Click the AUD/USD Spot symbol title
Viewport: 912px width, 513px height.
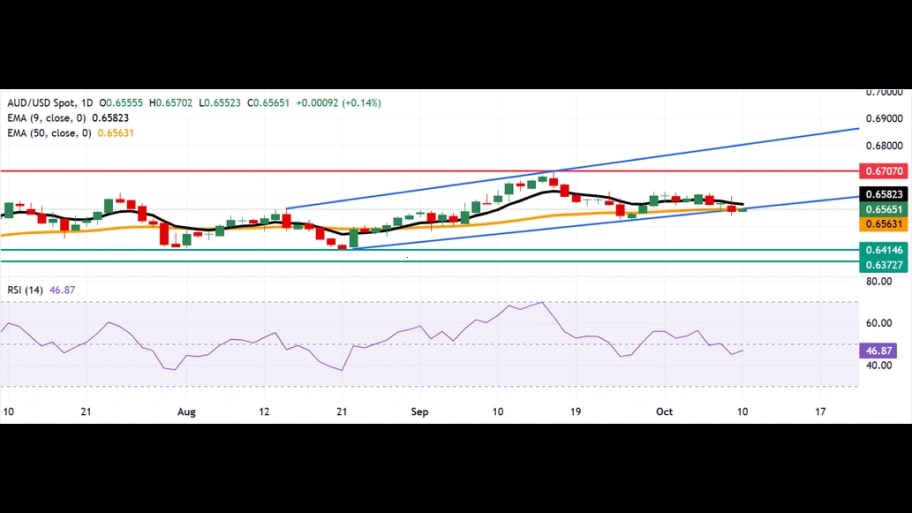click(x=42, y=103)
